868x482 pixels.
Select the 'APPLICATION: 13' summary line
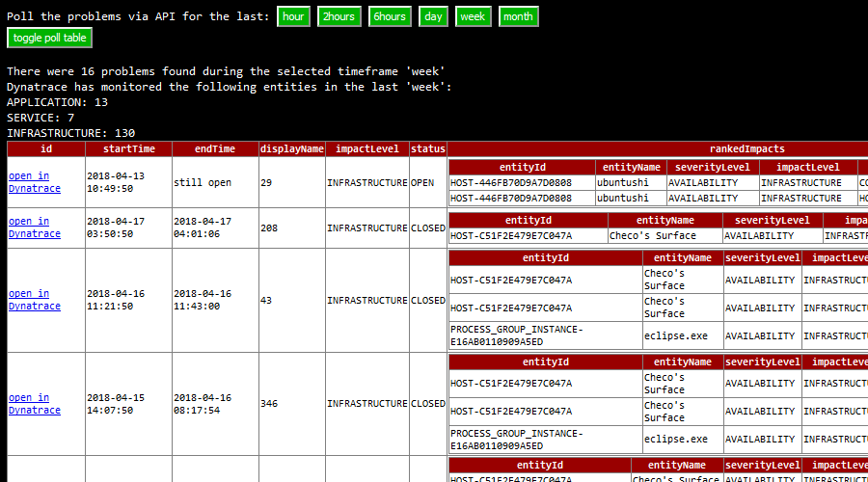(x=57, y=102)
